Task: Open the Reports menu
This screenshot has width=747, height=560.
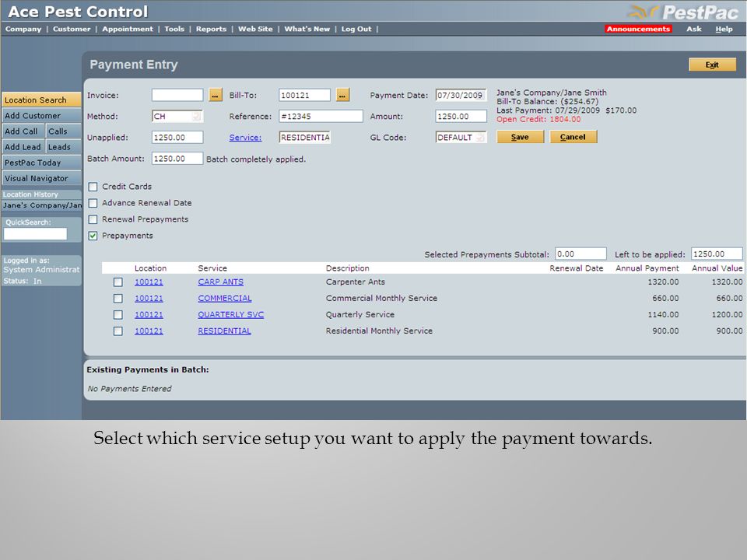Action: pyautogui.click(x=211, y=29)
